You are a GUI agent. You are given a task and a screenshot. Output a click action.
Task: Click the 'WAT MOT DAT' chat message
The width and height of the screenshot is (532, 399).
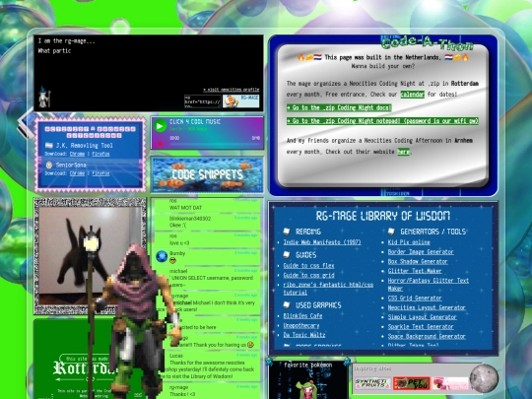point(185,208)
